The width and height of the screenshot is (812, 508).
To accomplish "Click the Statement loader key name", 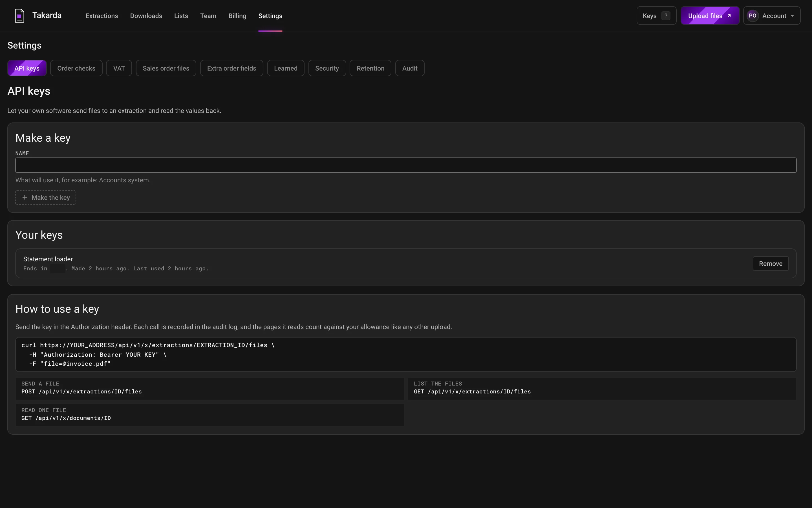I will click(x=48, y=259).
